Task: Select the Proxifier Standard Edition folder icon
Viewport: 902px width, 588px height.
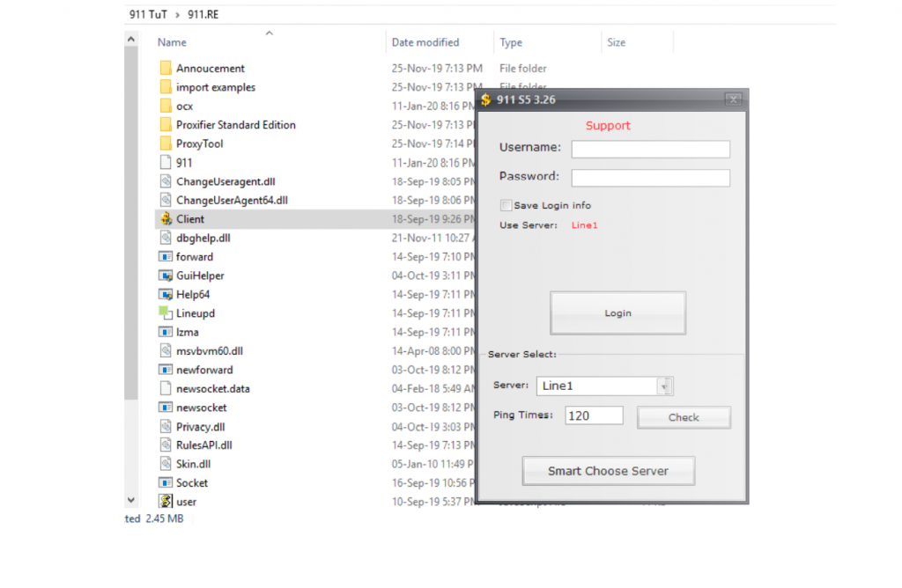Action: pos(166,125)
